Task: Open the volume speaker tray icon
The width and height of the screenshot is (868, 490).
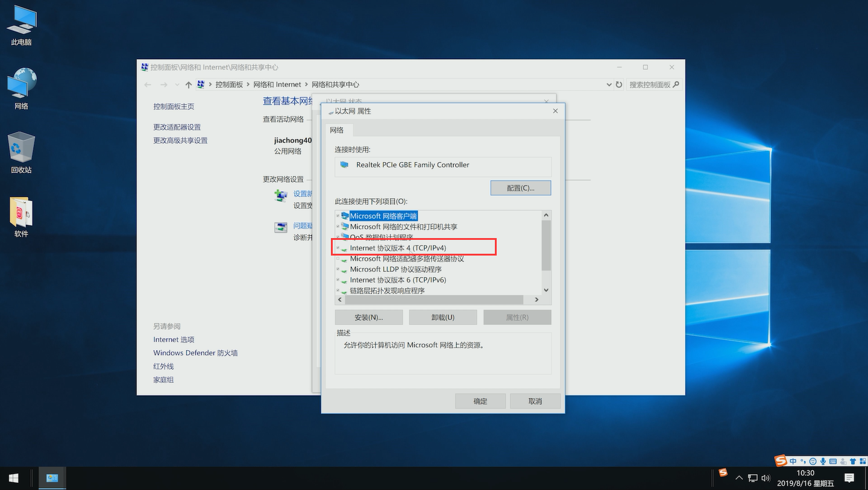Action: (x=766, y=478)
